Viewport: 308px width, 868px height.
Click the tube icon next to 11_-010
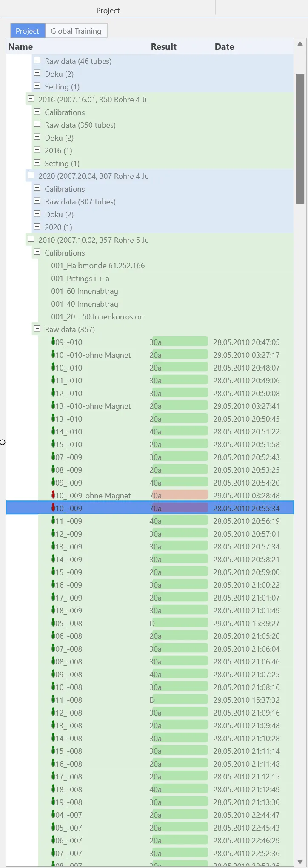[53, 380]
